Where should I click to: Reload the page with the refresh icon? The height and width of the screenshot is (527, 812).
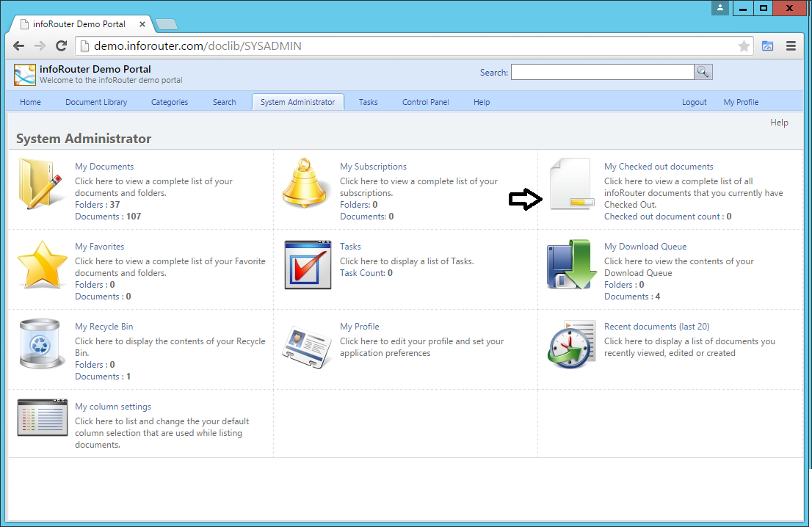pos(61,46)
